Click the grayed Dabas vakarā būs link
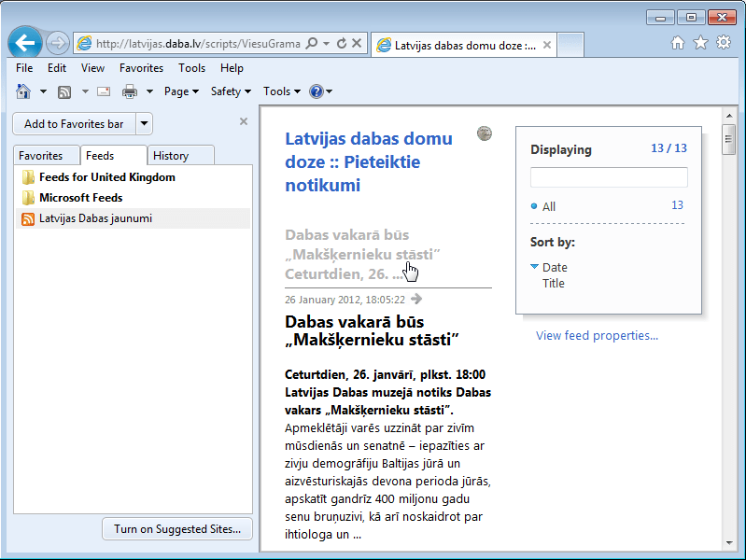 pyautogui.click(x=362, y=255)
